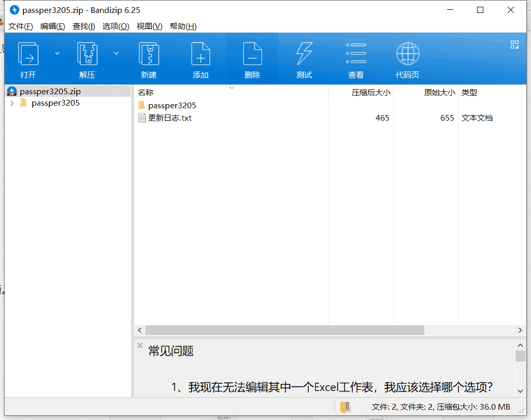Click the archive icon in the status bar
The image size is (531, 420).
click(x=345, y=407)
